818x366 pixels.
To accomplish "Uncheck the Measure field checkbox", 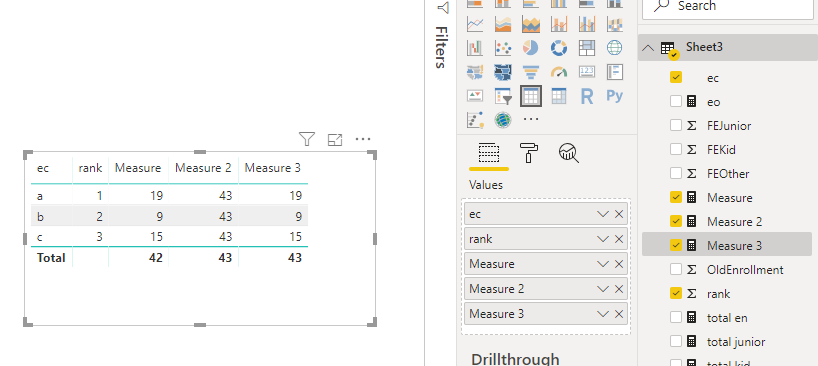I will tap(676, 197).
